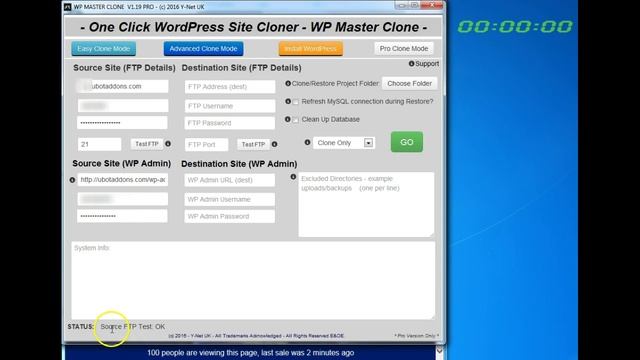Open the Clone Only dropdown
This screenshot has width=640, height=360.
[344, 143]
